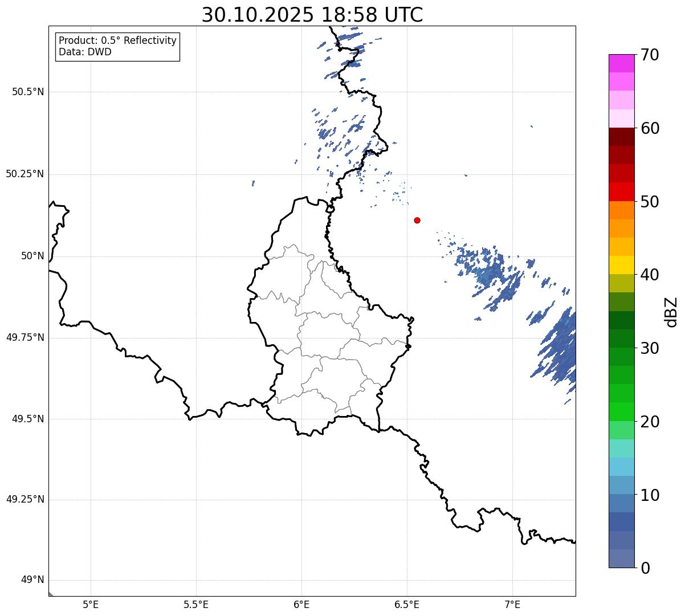Click the pale pink 60 dBZ swatch

click(621, 119)
